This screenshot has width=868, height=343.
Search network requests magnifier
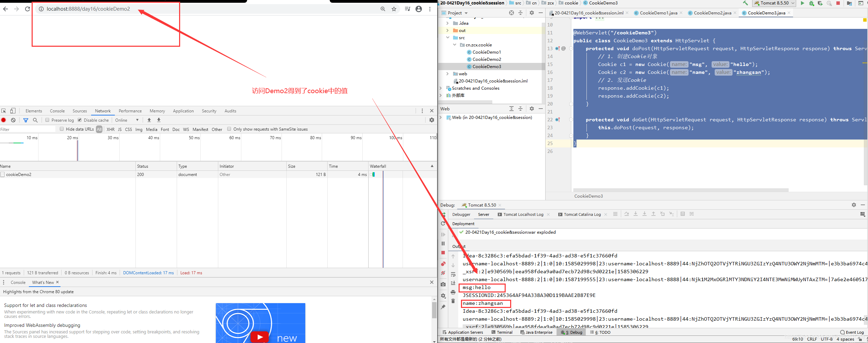click(35, 120)
